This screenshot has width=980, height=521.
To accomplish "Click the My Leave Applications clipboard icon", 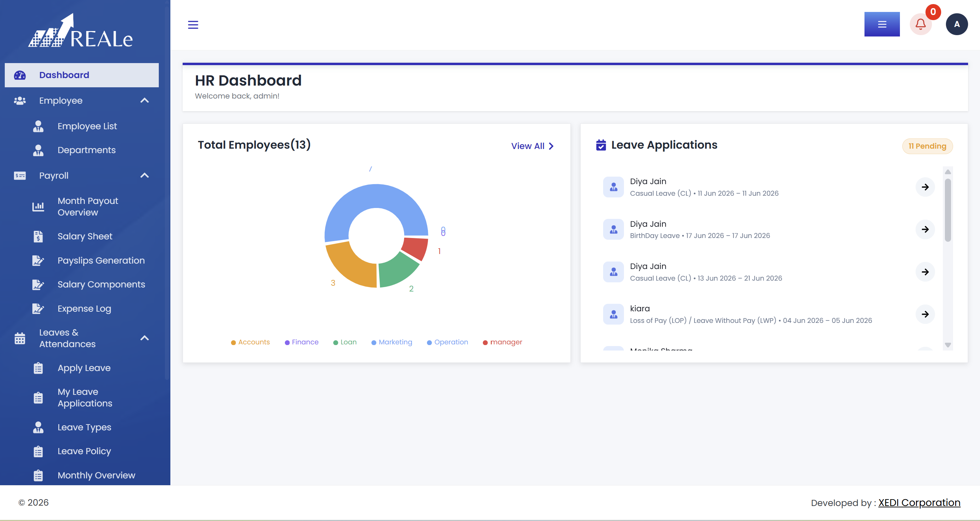I will [x=38, y=398].
